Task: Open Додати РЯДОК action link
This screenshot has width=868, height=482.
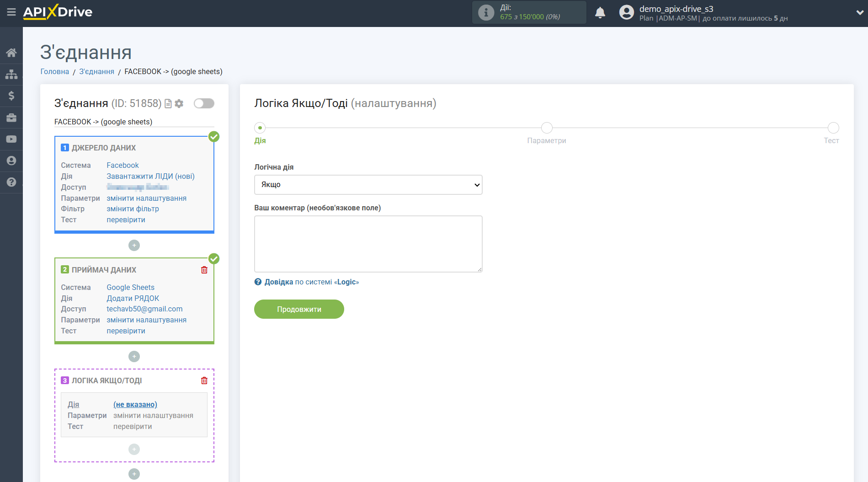Action: [133, 298]
